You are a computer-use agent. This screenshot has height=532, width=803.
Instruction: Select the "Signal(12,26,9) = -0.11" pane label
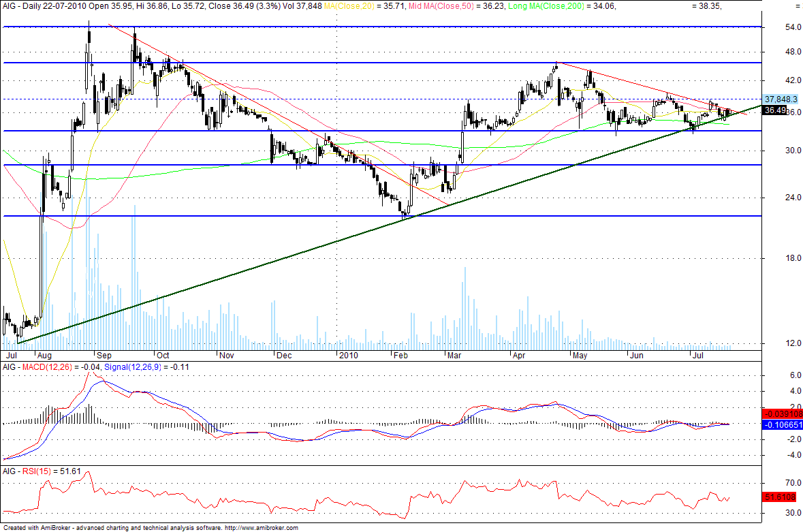click(146, 367)
